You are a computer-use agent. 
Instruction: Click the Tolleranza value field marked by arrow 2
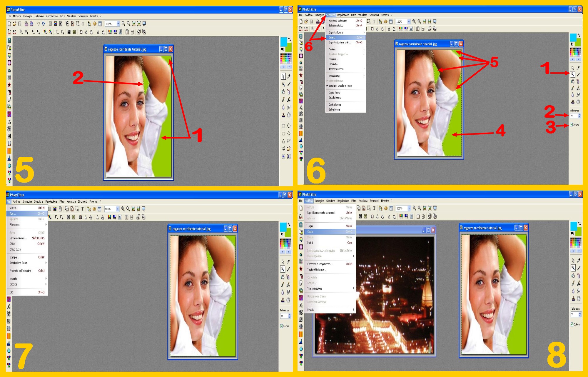[573, 116]
